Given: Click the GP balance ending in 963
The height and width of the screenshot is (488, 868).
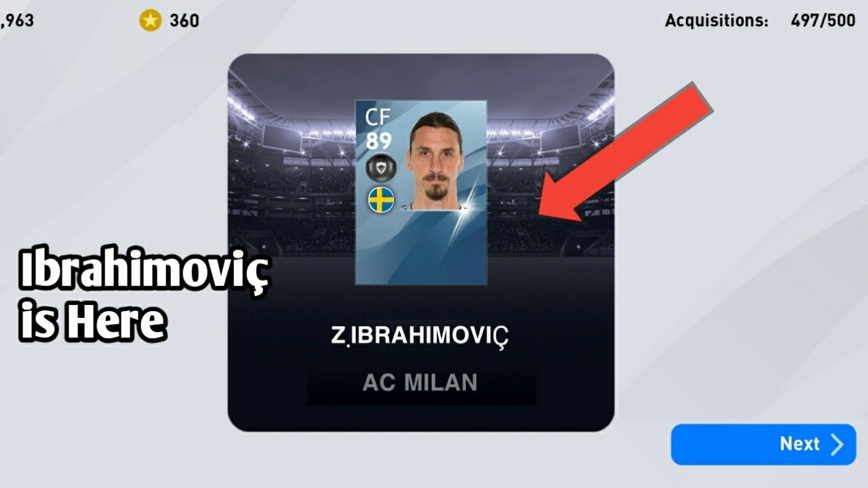Looking at the screenshot, I should [x=17, y=20].
